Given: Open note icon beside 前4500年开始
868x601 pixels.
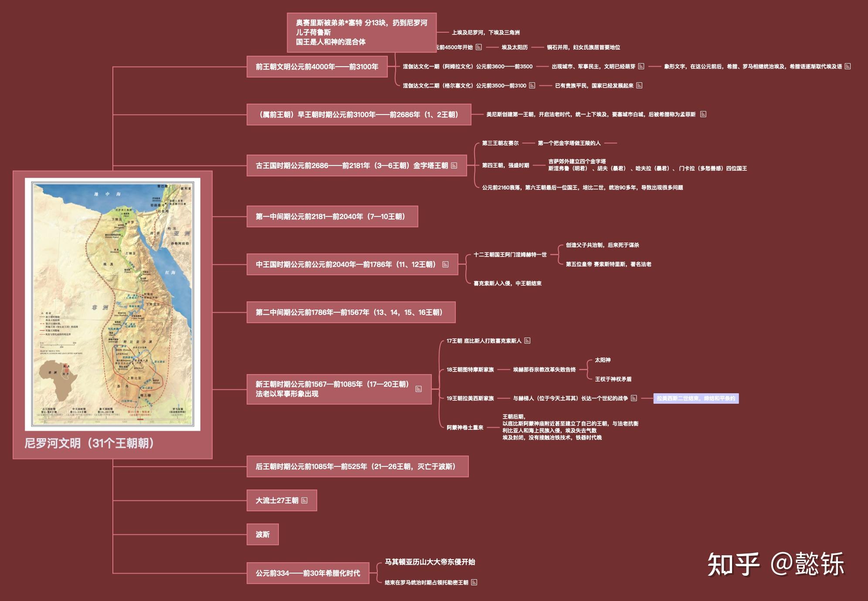Looking at the screenshot, I should pos(478,47).
